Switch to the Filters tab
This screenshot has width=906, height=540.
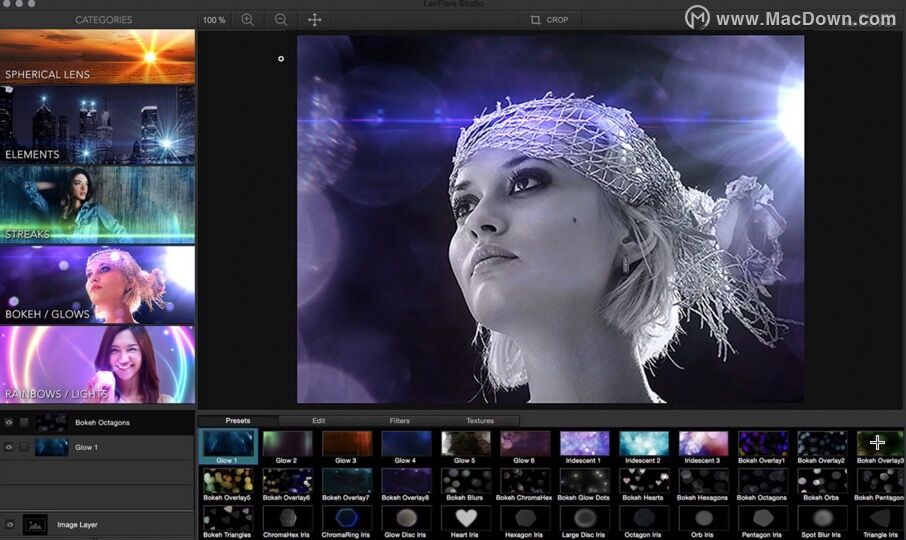tap(399, 420)
